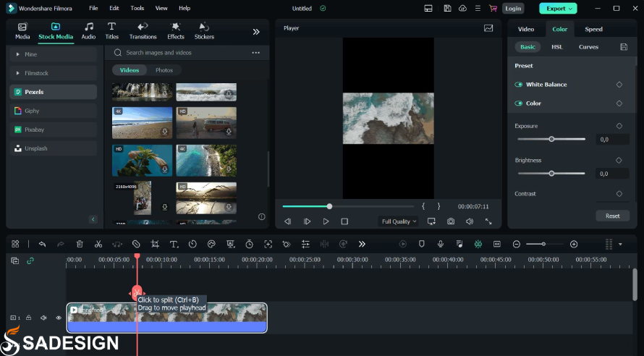This screenshot has height=356, width=644.
Task: Select Pixabay stock source
Action: [54, 130]
